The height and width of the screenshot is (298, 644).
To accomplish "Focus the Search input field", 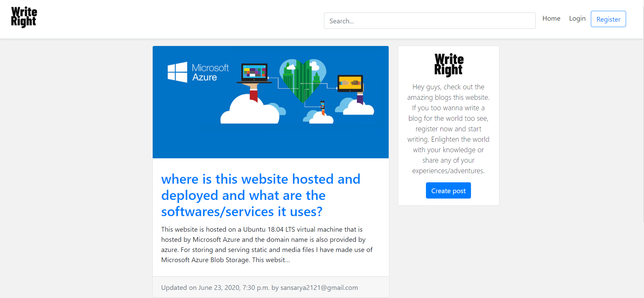I will (430, 21).
